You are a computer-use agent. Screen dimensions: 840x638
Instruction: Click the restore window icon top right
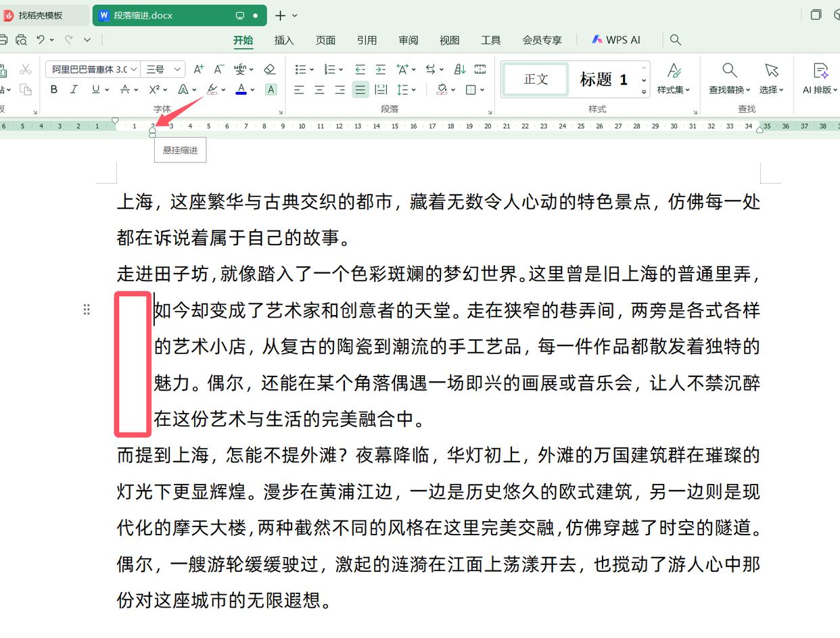coord(816,15)
